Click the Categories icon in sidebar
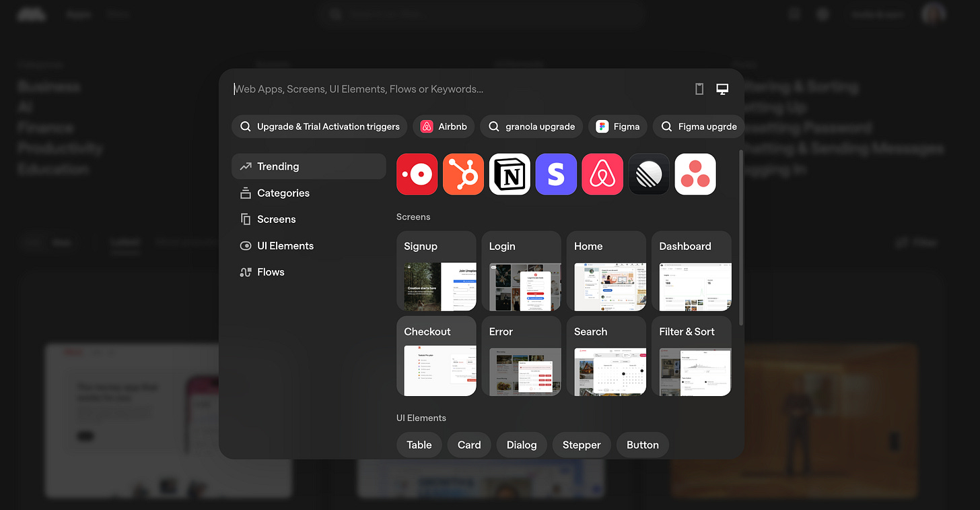Viewport: 980px width, 510px height. click(246, 193)
